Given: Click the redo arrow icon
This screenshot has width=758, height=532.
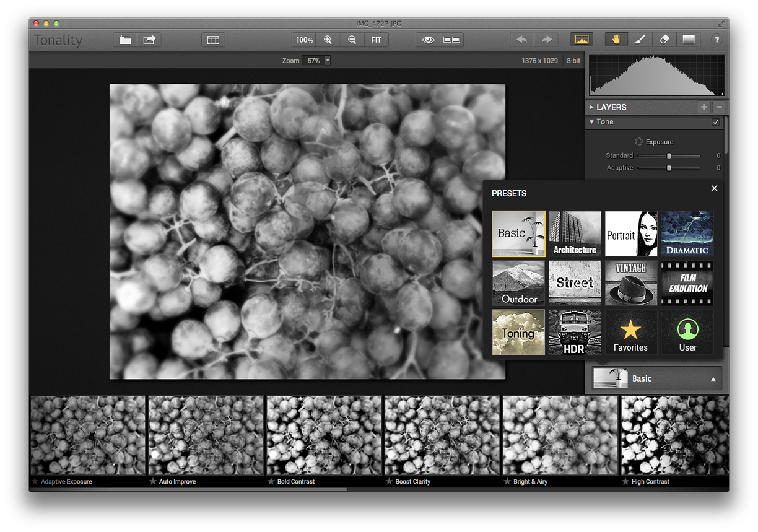Looking at the screenshot, I should click(546, 40).
